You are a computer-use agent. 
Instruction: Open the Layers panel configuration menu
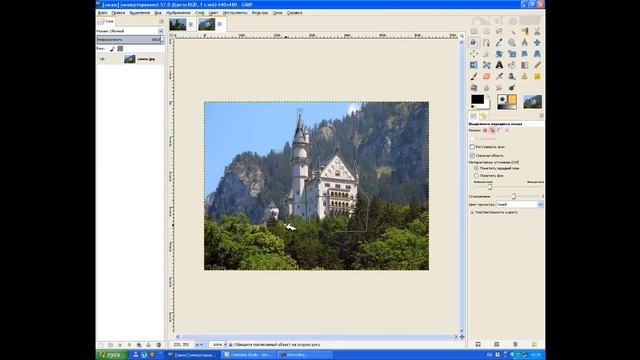161,21
